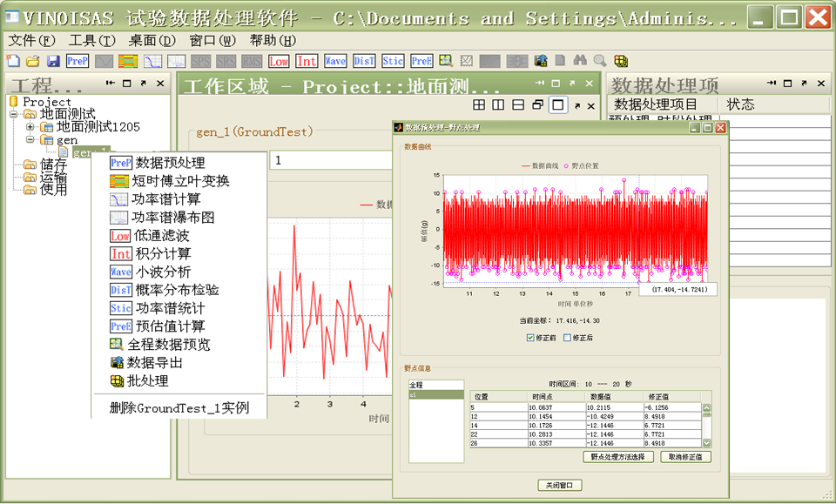This screenshot has width=836, height=504.
Task: Click the Low low-pass filter toolbar icon
Action: 279,61
